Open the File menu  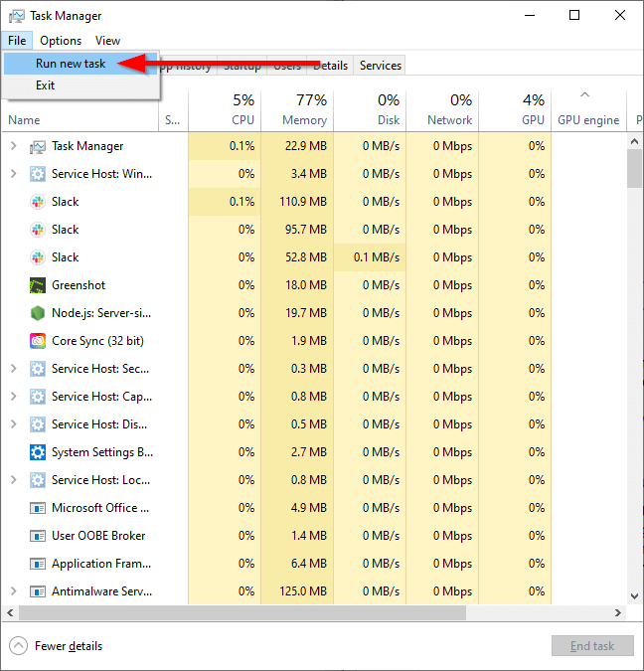point(17,41)
